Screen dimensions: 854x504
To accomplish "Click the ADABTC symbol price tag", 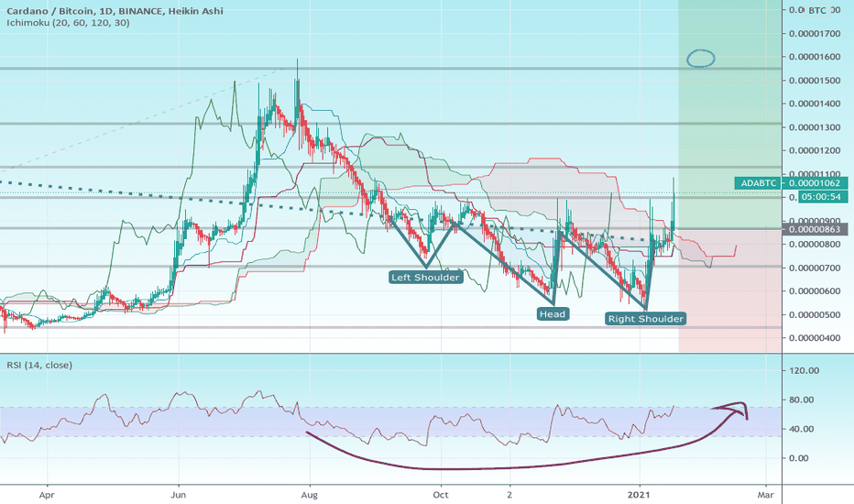I will (758, 183).
